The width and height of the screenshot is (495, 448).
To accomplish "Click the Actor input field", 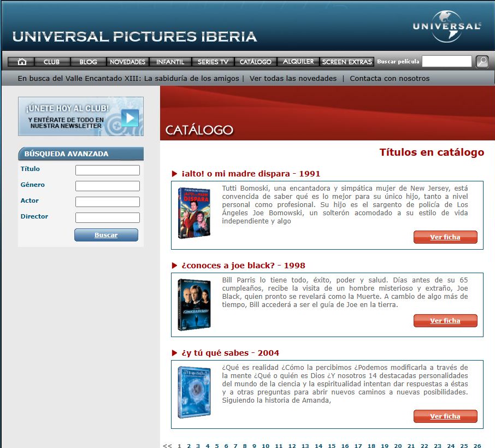I will pyautogui.click(x=108, y=202).
